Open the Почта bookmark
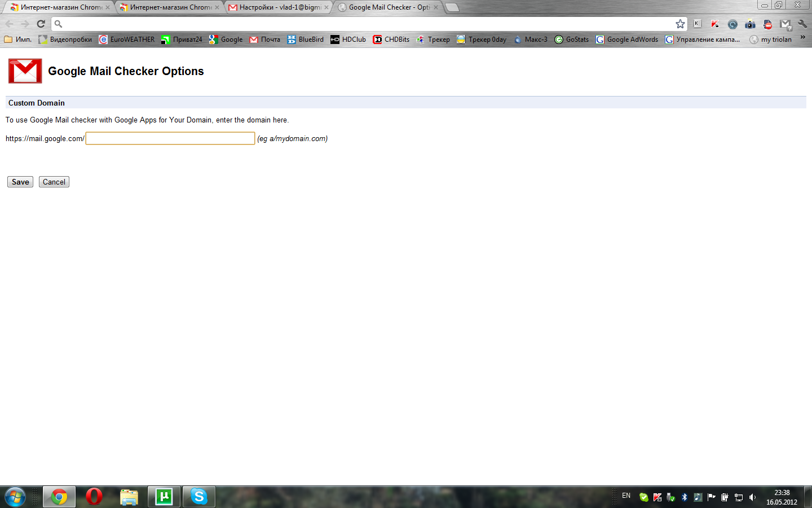 click(264, 40)
